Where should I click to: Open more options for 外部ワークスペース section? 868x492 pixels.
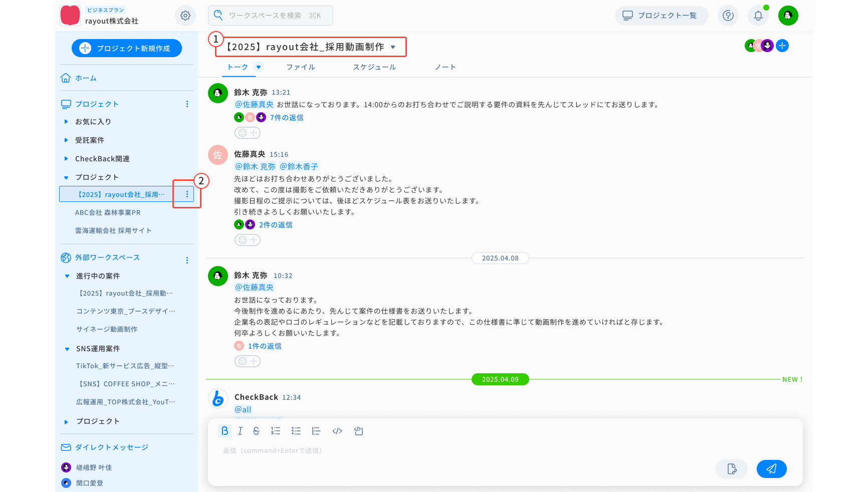(187, 260)
